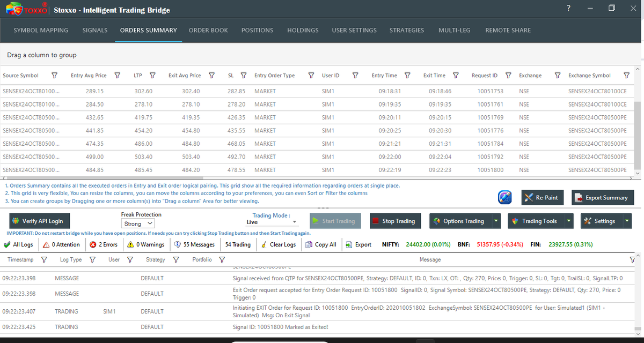The height and width of the screenshot is (343, 644).
Task: Filter the Source Symbol column
Action: [x=54, y=76]
